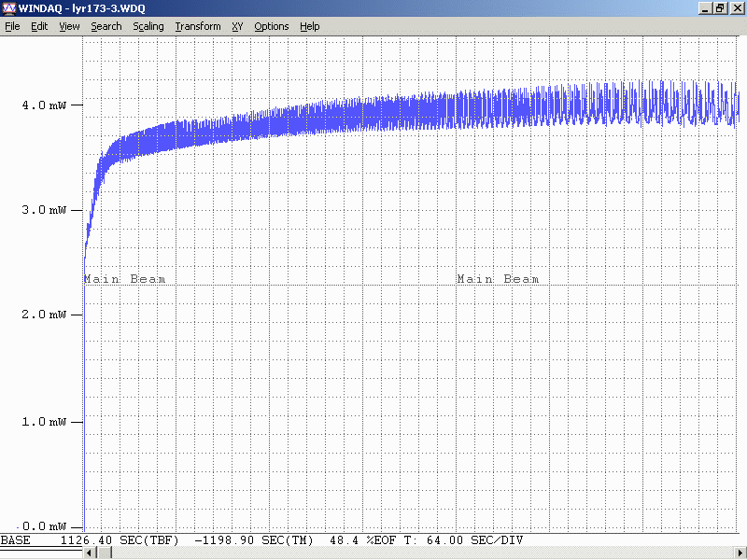The image size is (747, 560).
Task: Click the horizontal scrollbar left arrow
Action: [x=91, y=553]
